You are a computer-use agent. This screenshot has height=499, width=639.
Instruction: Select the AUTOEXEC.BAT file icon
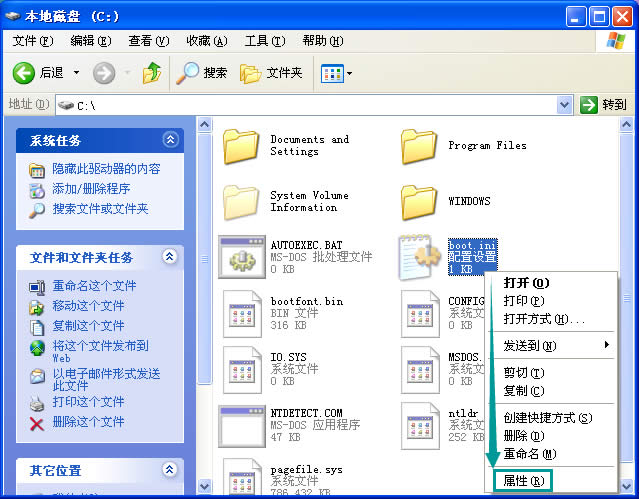pyautogui.click(x=241, y=257)
